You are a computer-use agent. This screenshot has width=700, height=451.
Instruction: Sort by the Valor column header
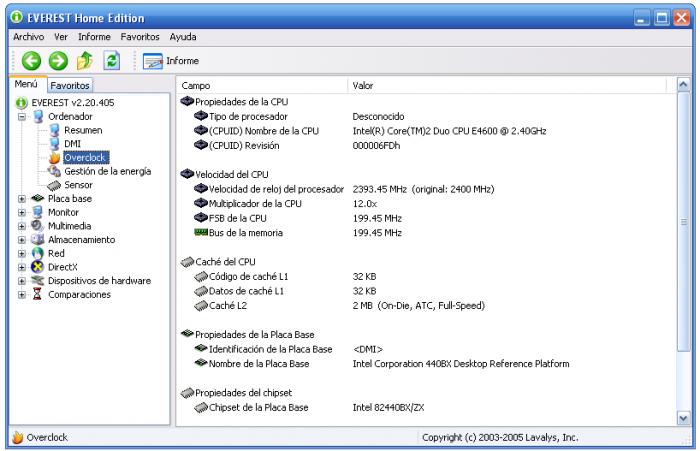[507, 85]
